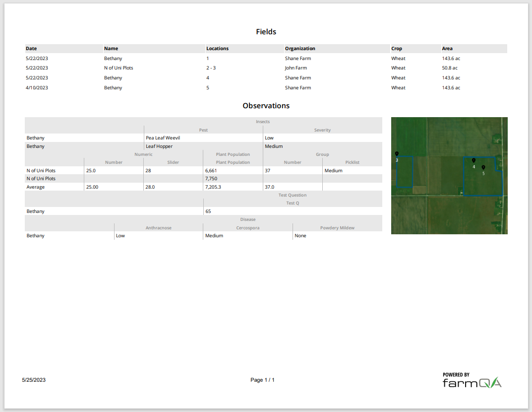This screenshot has height=412, width=532.
Task: Select the average plant population "7,205.3"
Action: 213,187
